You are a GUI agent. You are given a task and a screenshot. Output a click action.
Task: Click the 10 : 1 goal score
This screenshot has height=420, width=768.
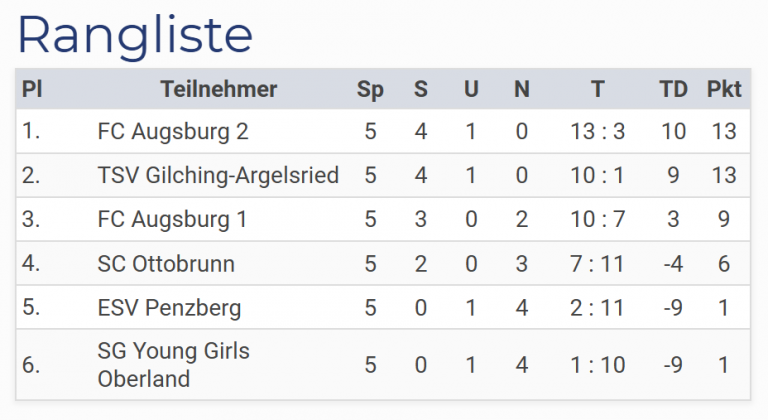pos(597,176)
